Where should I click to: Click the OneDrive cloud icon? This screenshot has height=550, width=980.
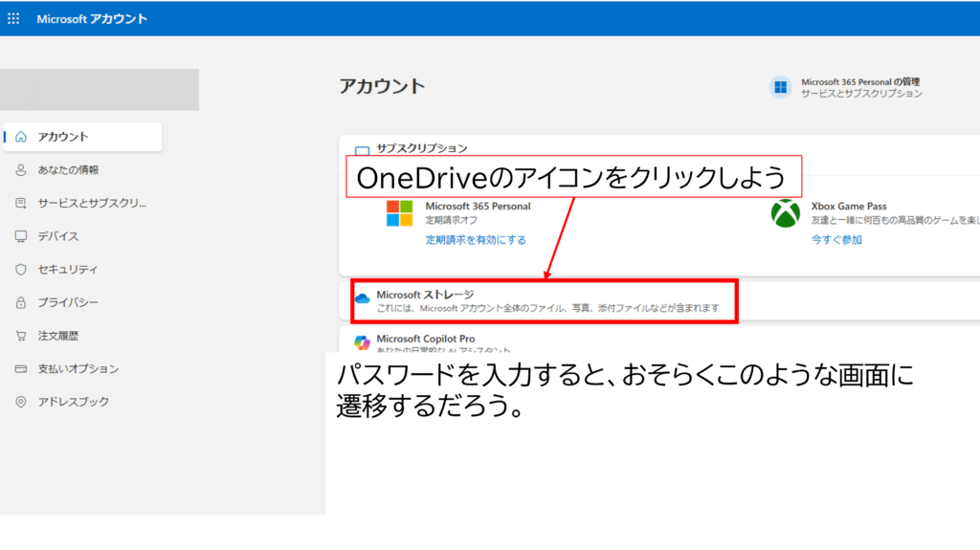point(363,298)
